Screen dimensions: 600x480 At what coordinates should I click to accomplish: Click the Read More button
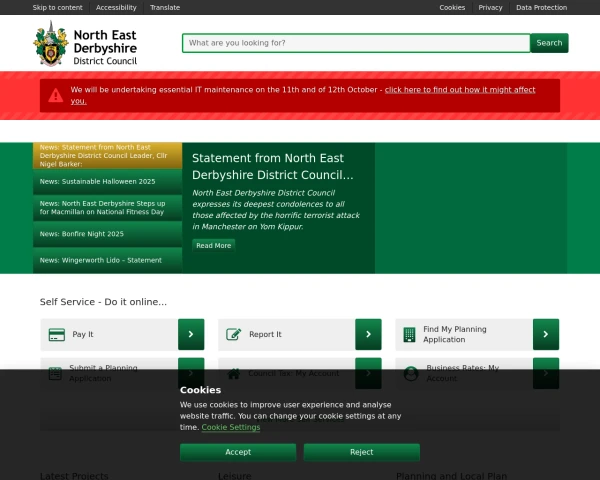pyautogui.click(x=214, y=245)
